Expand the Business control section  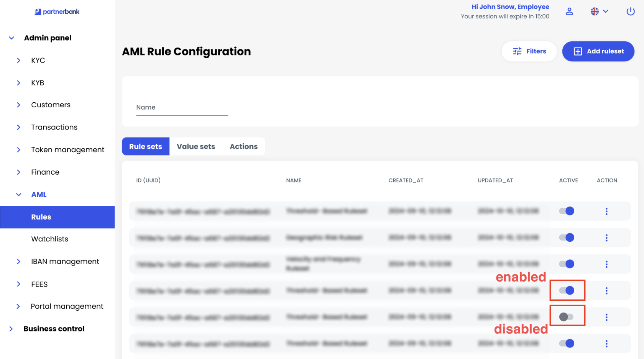tap(54, 329)
